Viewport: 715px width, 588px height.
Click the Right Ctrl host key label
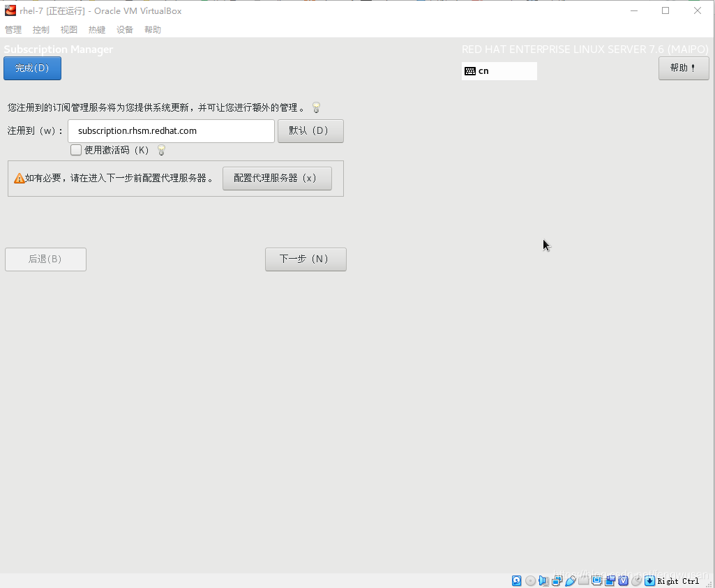click(678, 581)
